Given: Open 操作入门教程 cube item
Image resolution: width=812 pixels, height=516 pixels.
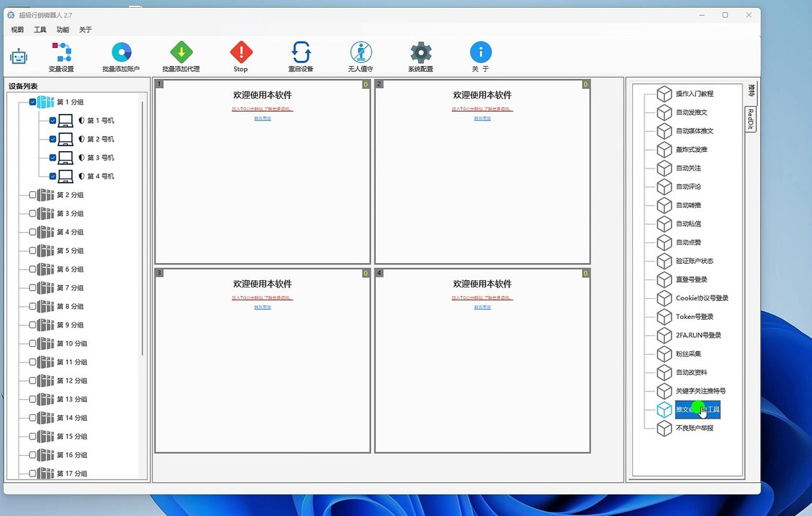Looking at the screenshot, I should point(685,94).
